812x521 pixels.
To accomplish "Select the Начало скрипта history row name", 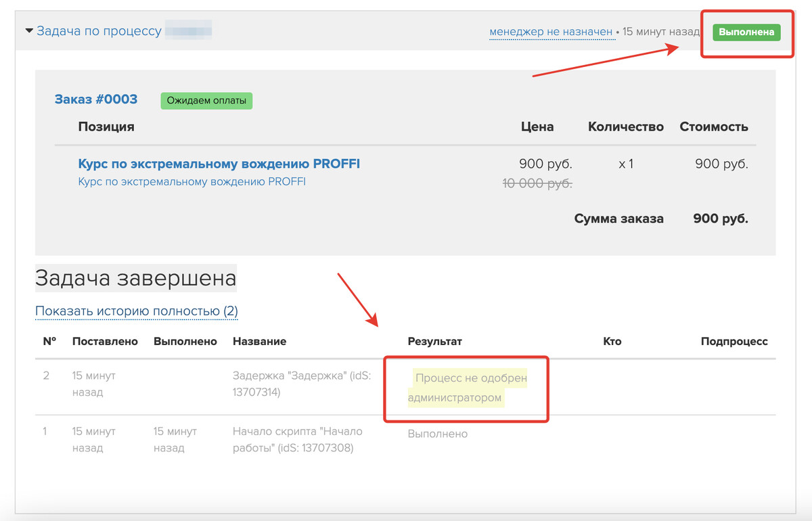I will 297,439.
